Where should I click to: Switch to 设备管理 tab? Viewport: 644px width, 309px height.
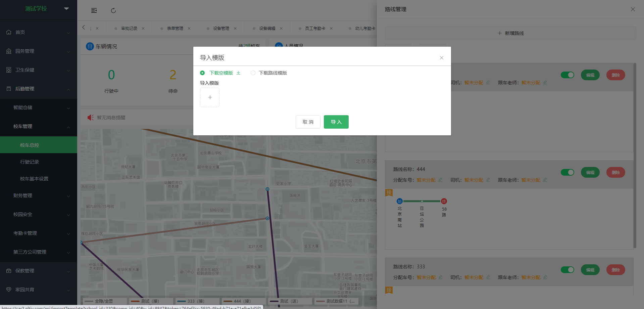click(x=221, y=29)
